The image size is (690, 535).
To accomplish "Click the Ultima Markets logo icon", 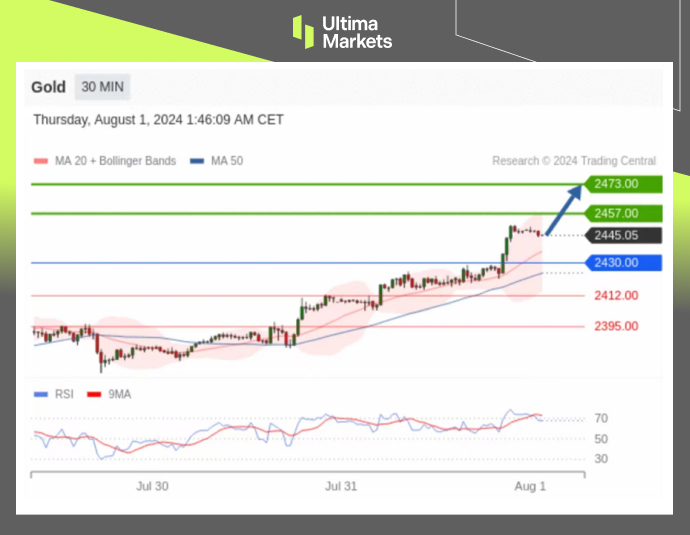I will (303, 31).
